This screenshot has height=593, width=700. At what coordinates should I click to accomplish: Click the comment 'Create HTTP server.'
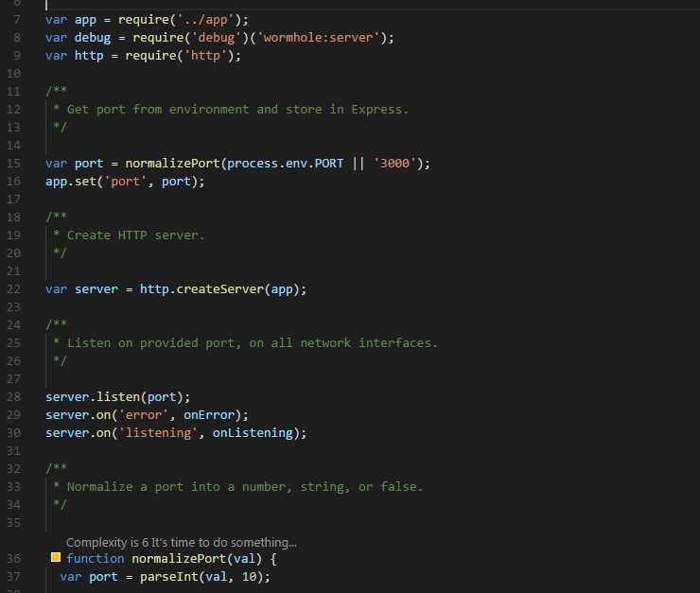[135, 235]
